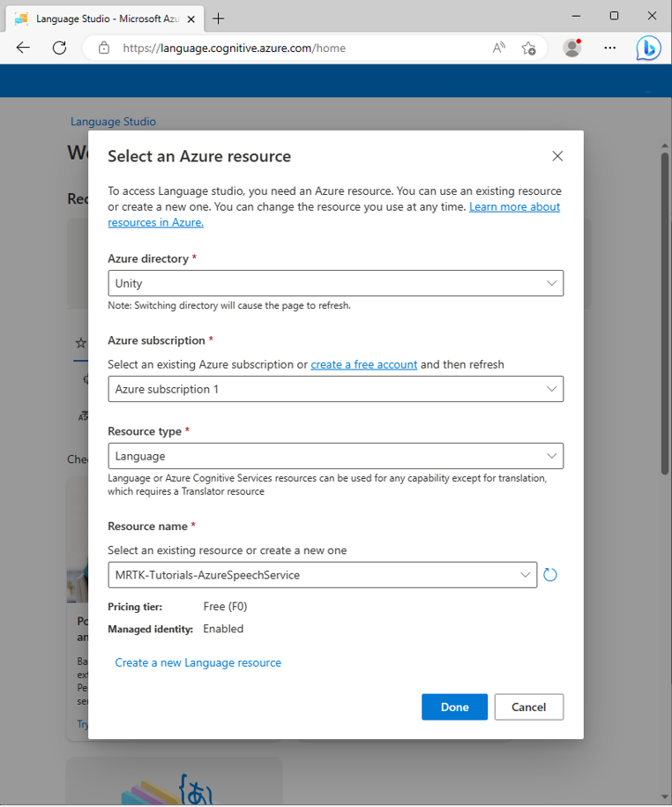View site information lock icon
Image resolution: width=672 pixels, height=807 pixels.
point(104,48)
